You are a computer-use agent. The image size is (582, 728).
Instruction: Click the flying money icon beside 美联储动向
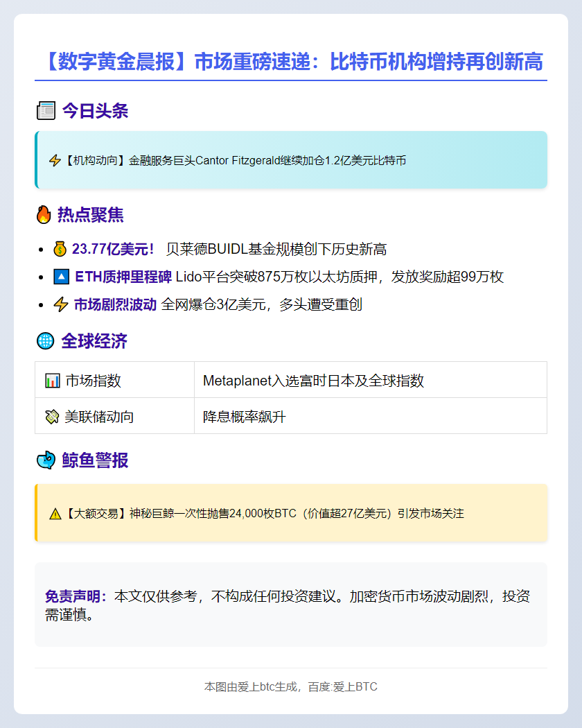53,417
